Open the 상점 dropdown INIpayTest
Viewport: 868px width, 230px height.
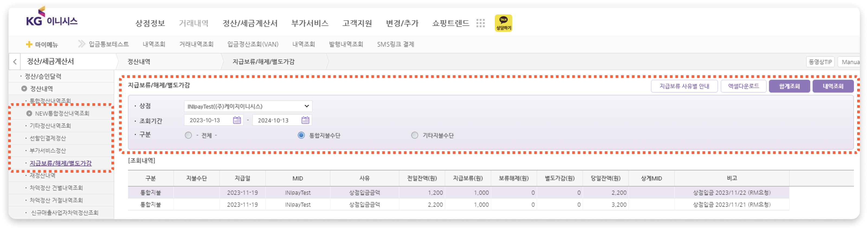coord(248,106)
